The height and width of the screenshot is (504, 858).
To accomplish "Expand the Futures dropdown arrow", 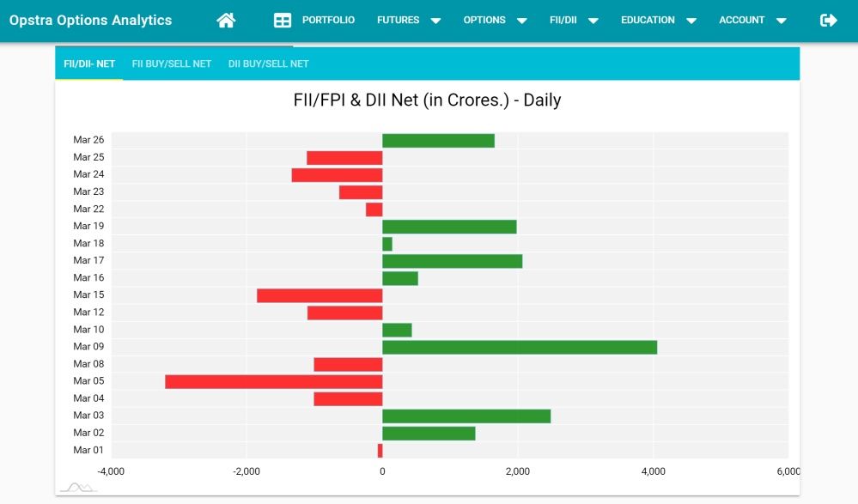I will 435,21.
